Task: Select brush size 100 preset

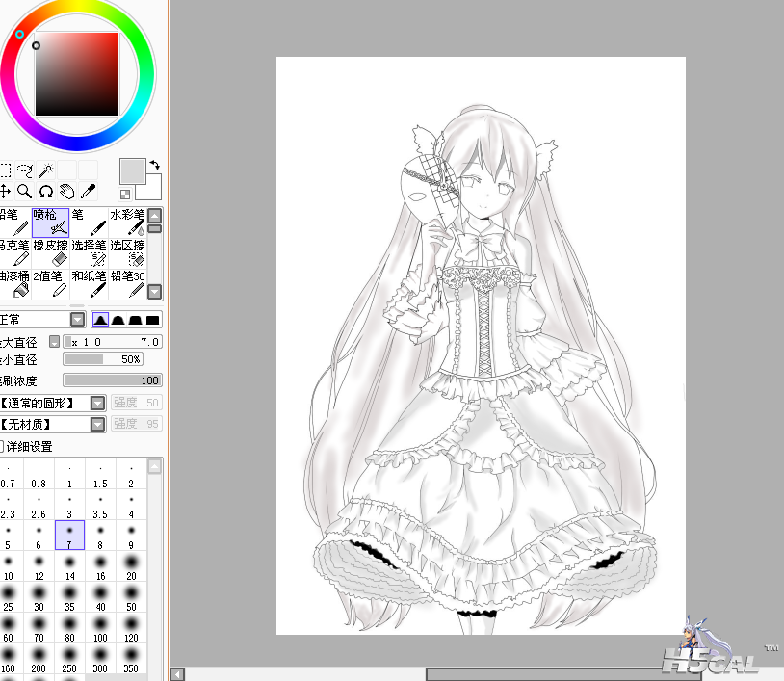Action: coord(100,628)
